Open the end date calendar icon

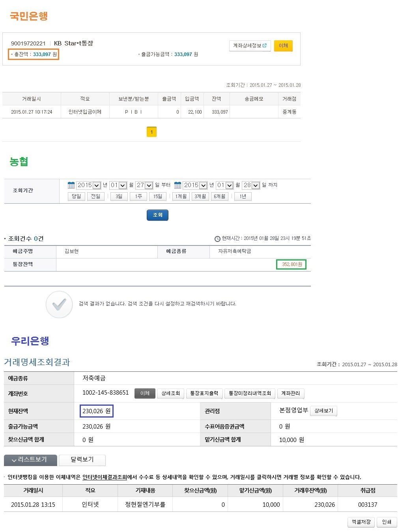pos(178,185)
